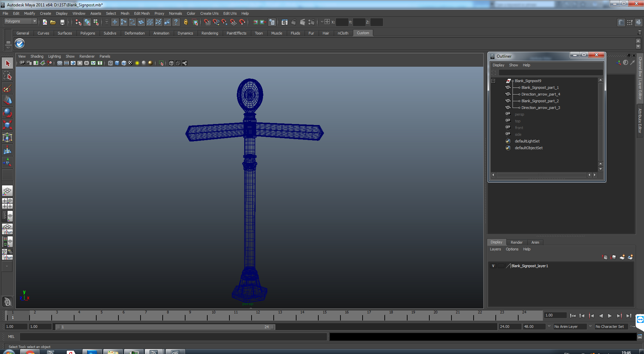Open viewport Shading menu
Screen dimensions: 644x354
[37, 56]
